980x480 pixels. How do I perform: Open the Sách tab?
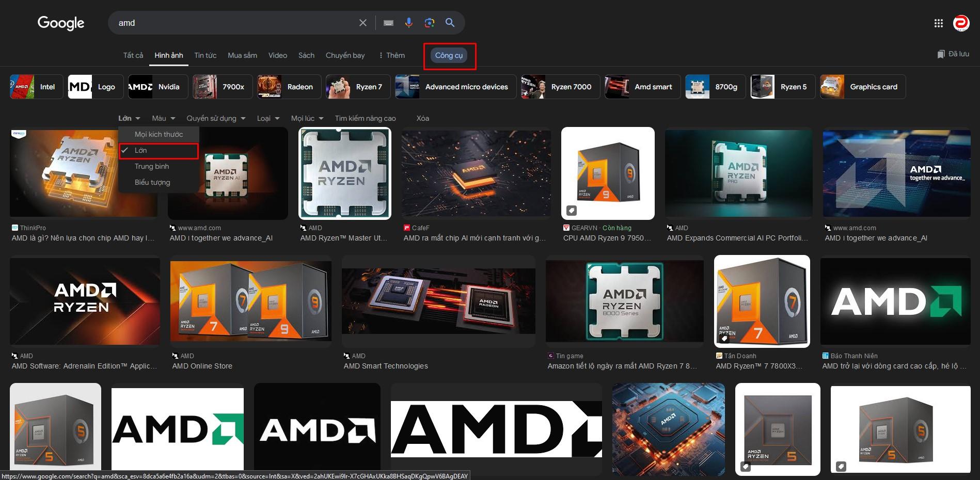click(x=306, y=55)
